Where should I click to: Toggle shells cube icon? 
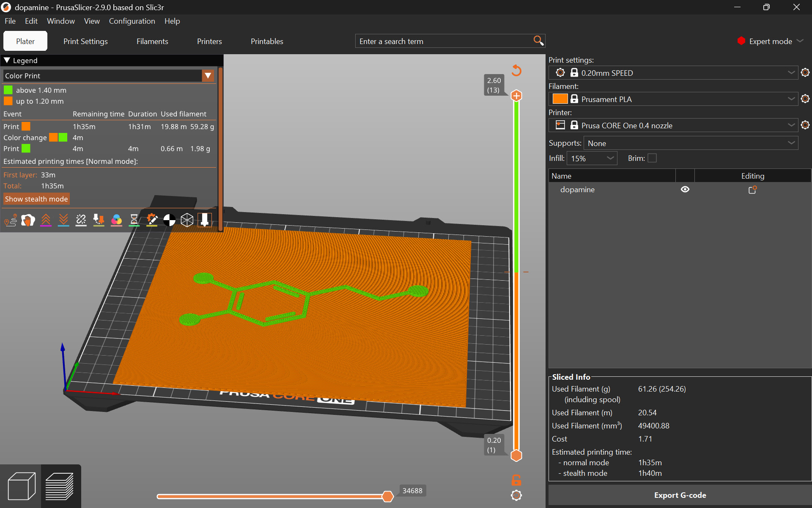point(187,220)
